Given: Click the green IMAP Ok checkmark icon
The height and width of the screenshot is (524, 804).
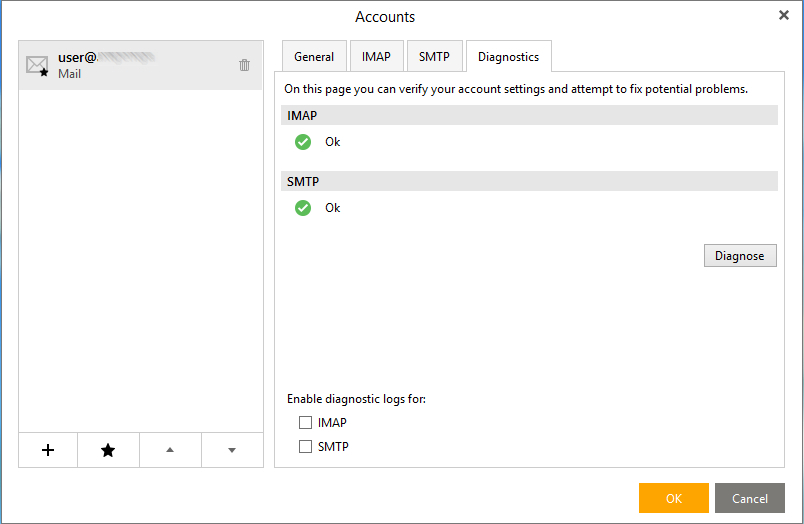Looking at the screenshot, I should [x=303, y=142].
